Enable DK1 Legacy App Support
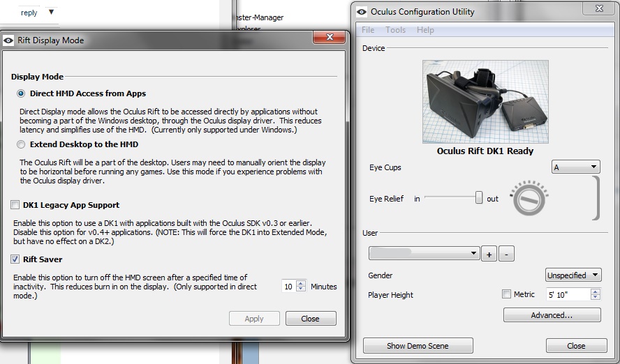Screen dimensions: 620x364 pyautogui.click(x=15, y=205)
